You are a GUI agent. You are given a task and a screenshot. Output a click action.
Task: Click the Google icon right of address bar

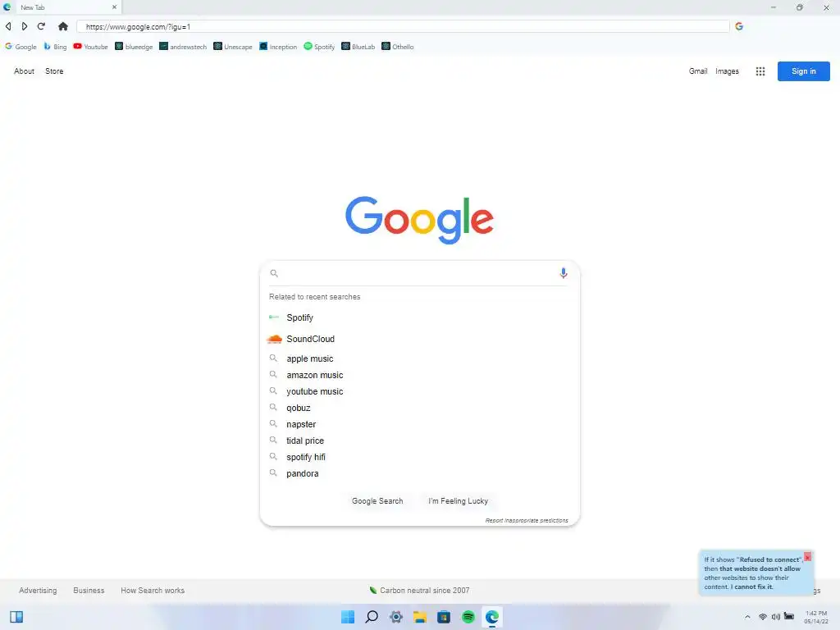tap(739, 26)
